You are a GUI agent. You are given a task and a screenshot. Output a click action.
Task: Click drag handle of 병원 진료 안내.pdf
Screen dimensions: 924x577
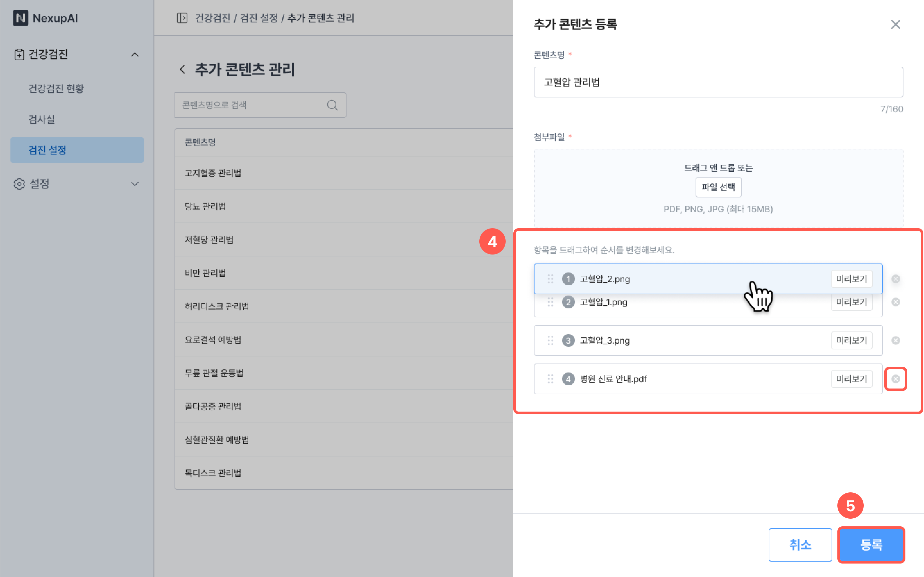point(550,379)
